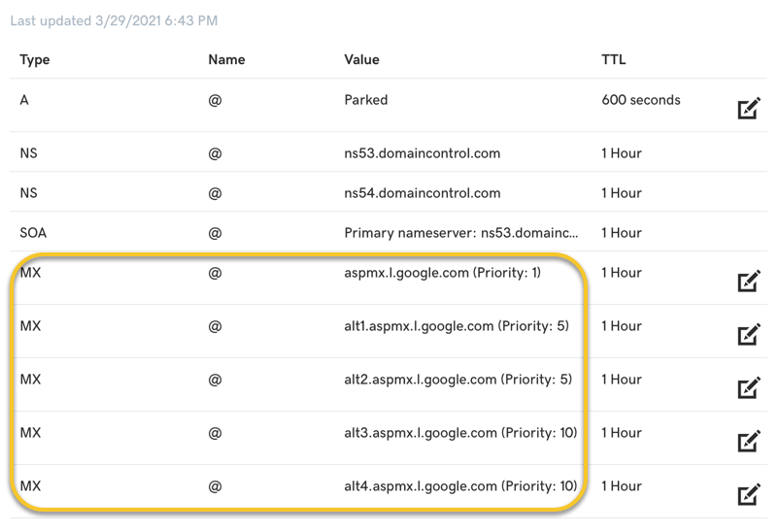Click the SOA Primary nameserver value
Screen dimensions: 780x532
click(460, 232)
